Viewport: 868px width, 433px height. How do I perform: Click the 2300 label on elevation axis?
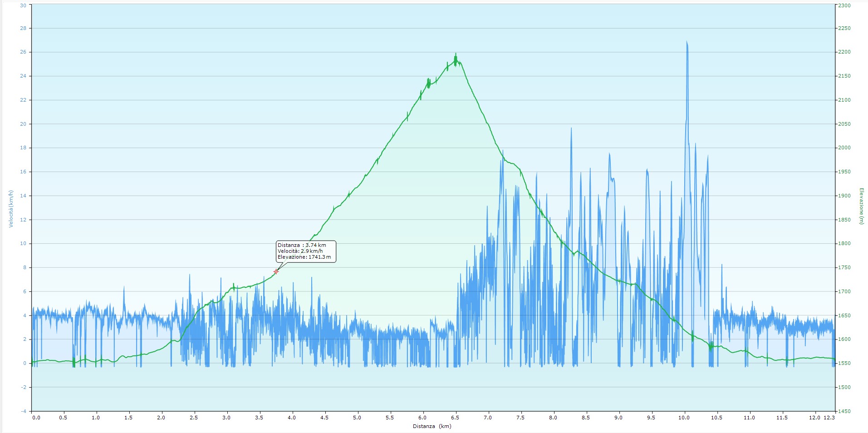tap(845, 5)
